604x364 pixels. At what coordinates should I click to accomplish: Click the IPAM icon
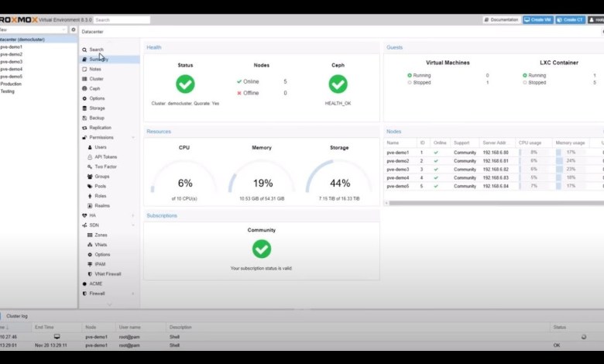(90, 264)
